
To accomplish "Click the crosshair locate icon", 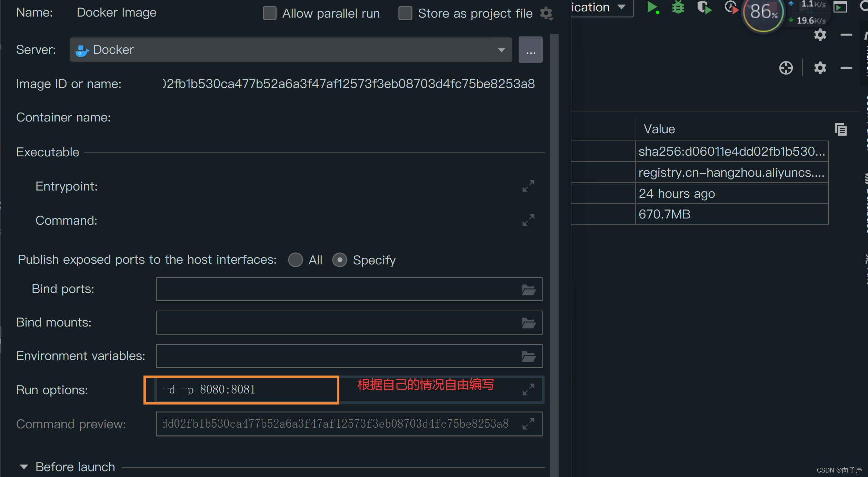I will [x=786, y=68].
